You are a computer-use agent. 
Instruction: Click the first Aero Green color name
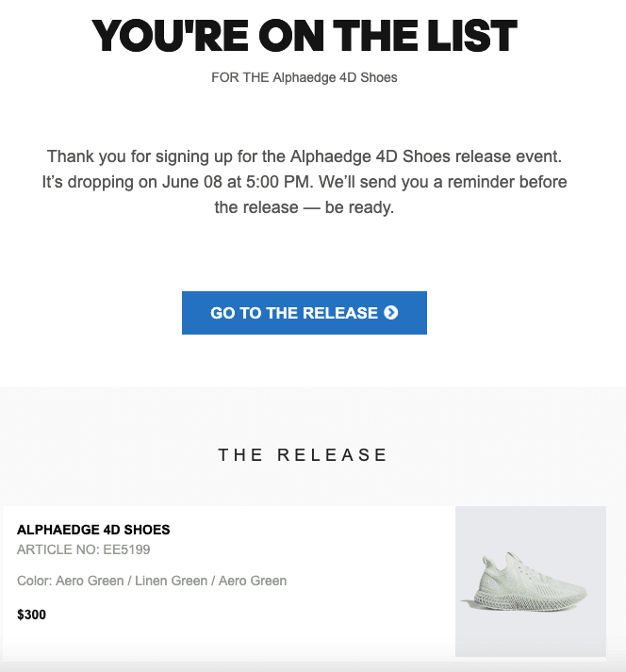(x=90, y=581)
